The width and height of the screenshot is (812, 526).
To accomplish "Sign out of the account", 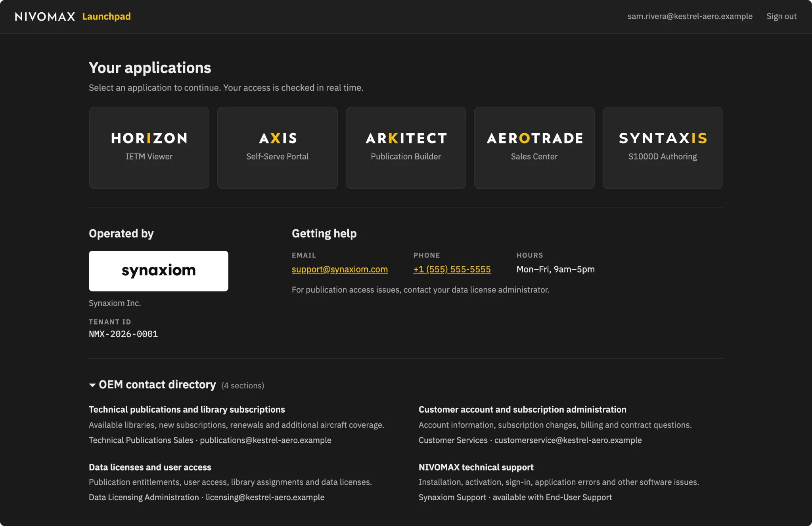I will [781, 16].
